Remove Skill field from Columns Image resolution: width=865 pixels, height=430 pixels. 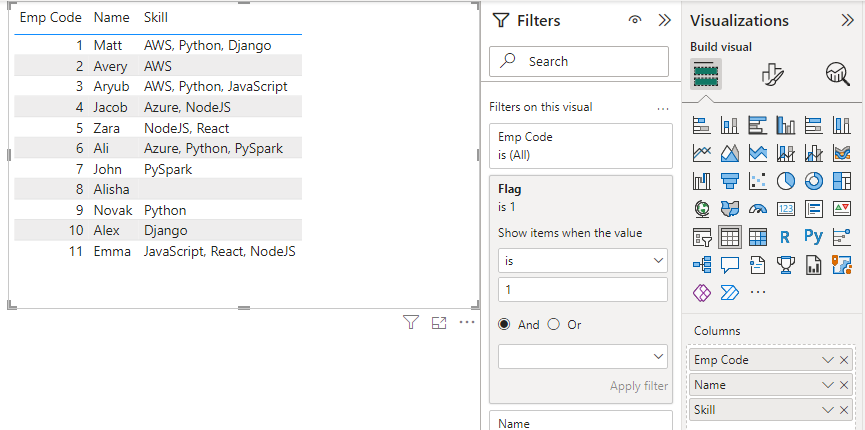point(843,410)
